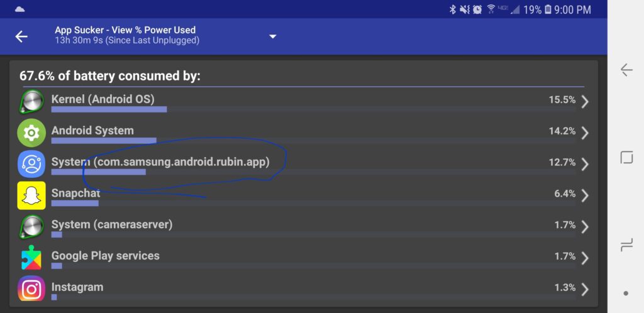Tap the Snapchat ghost icon
Screen dimensions: 644x313
31,195
